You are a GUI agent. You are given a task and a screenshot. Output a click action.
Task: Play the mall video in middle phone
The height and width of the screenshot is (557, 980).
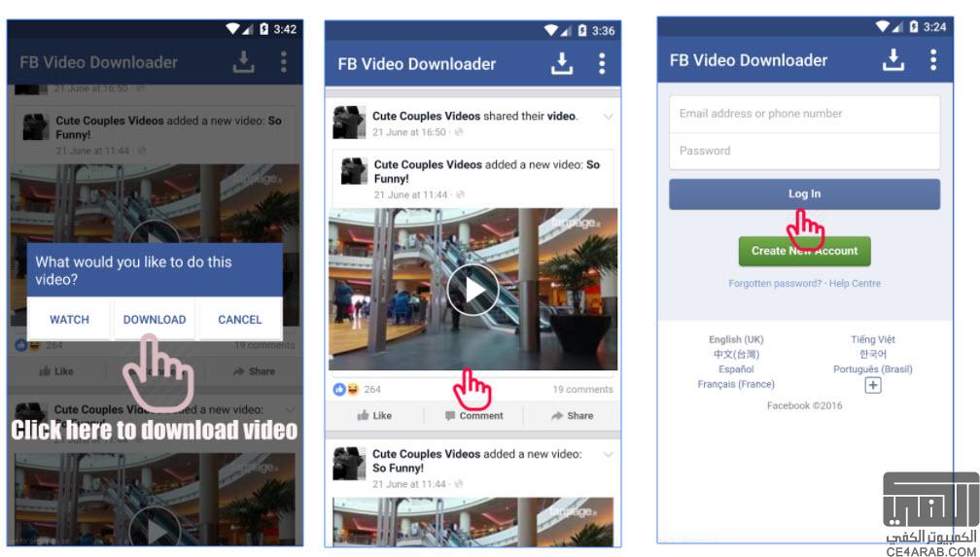[x=473, y=290]
